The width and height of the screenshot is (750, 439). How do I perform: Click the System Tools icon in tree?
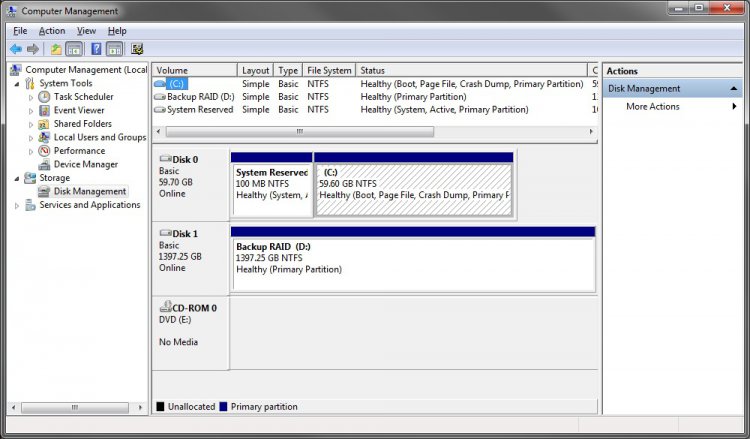click(x=30, y=83)
